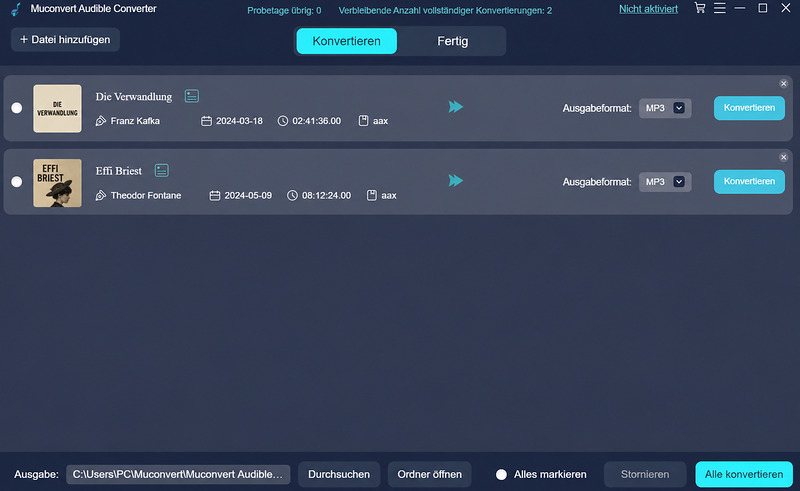Viewport: 800px width, 491px height.
Task: Open the Nicht aktiviert link
Action: (x=648, y=9)
